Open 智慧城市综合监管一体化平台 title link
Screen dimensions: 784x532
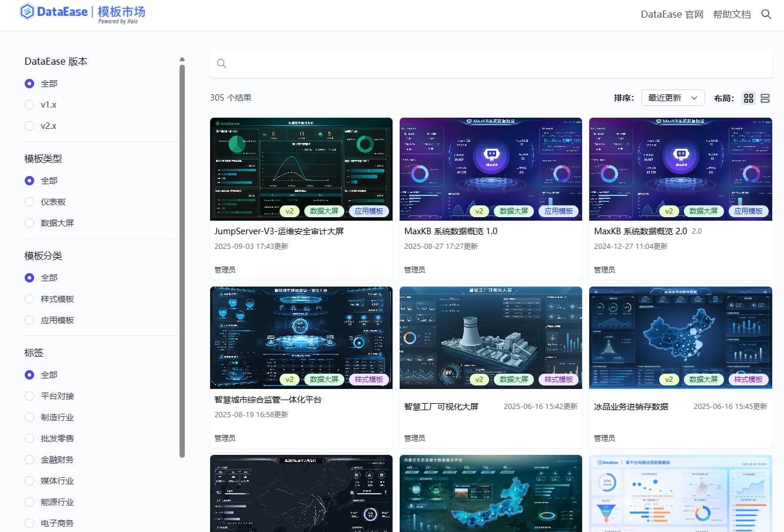click(268, 400)
